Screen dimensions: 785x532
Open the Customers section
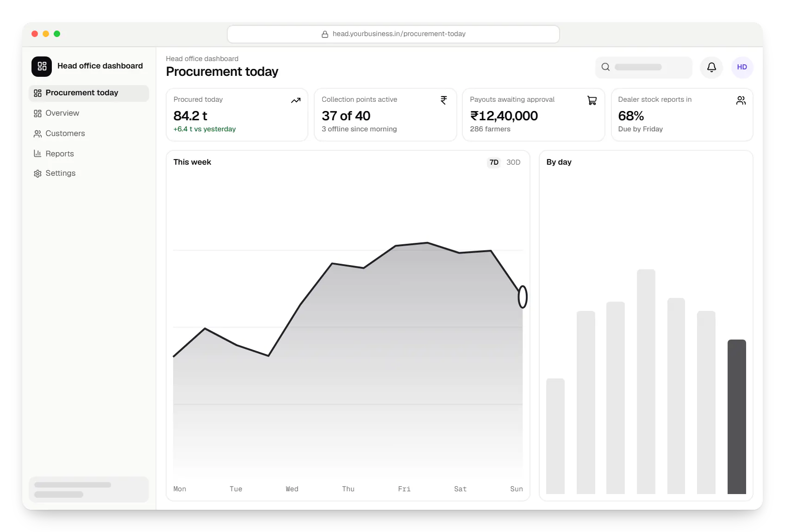click(x=89, y=134)
